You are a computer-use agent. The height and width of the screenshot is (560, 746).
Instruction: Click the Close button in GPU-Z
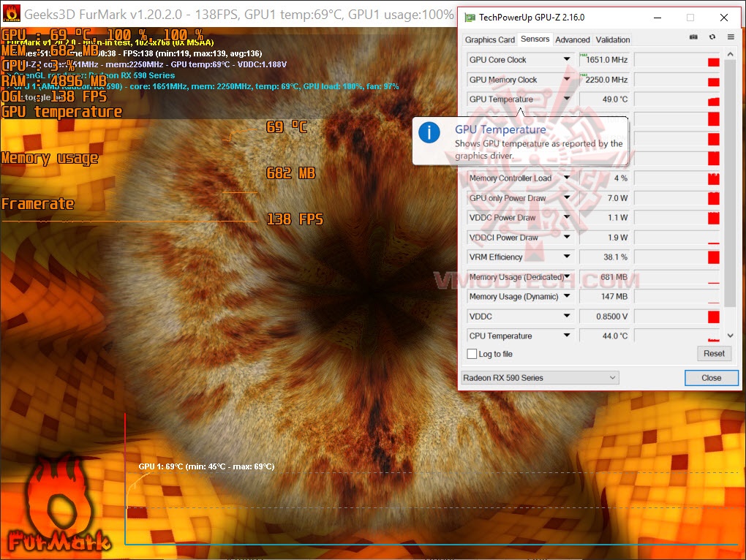pos(712,378)
